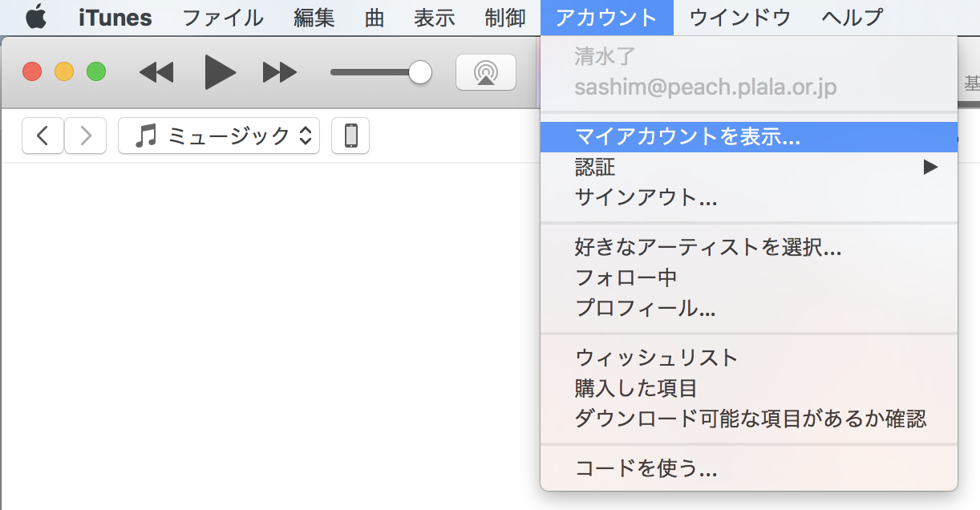
Task: Open the AirPlay output button
Action: (x=485, y=73)
